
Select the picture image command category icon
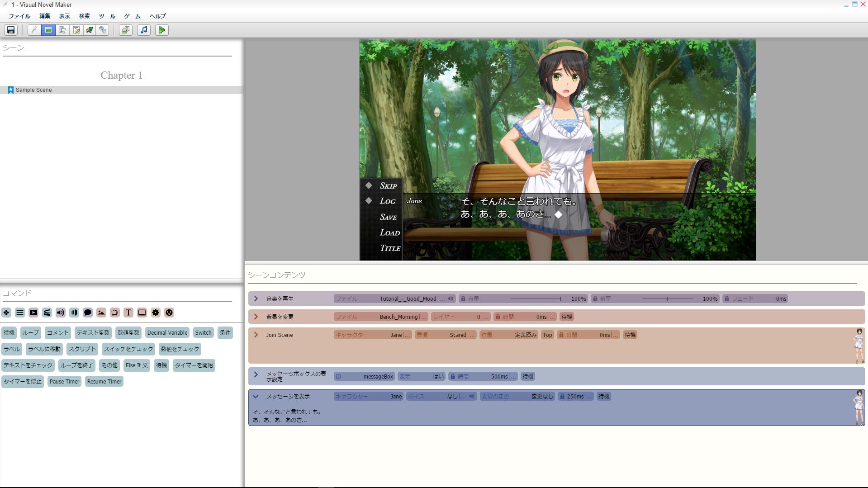pos(101,313)
